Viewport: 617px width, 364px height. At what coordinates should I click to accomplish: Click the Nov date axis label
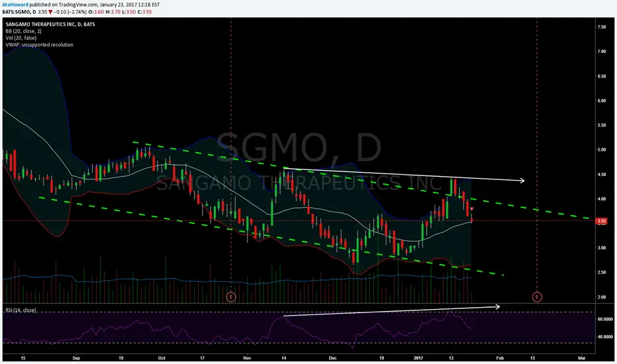click(247, 358)
